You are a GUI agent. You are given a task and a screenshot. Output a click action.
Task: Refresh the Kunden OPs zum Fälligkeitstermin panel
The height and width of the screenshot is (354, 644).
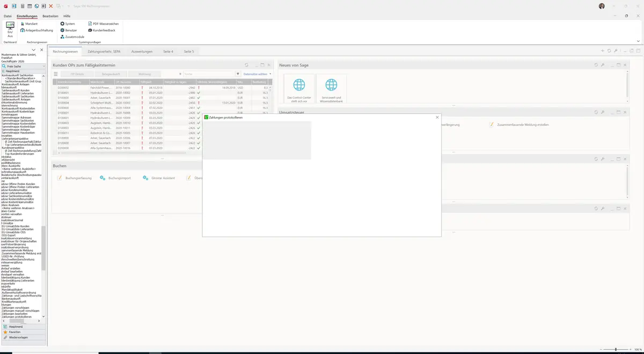[247, 65]
